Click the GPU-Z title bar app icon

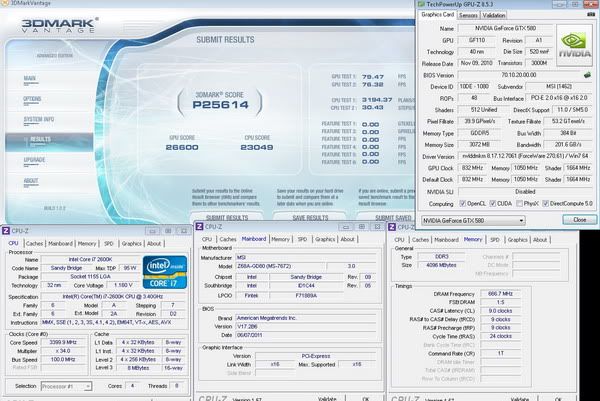point(421,4)
